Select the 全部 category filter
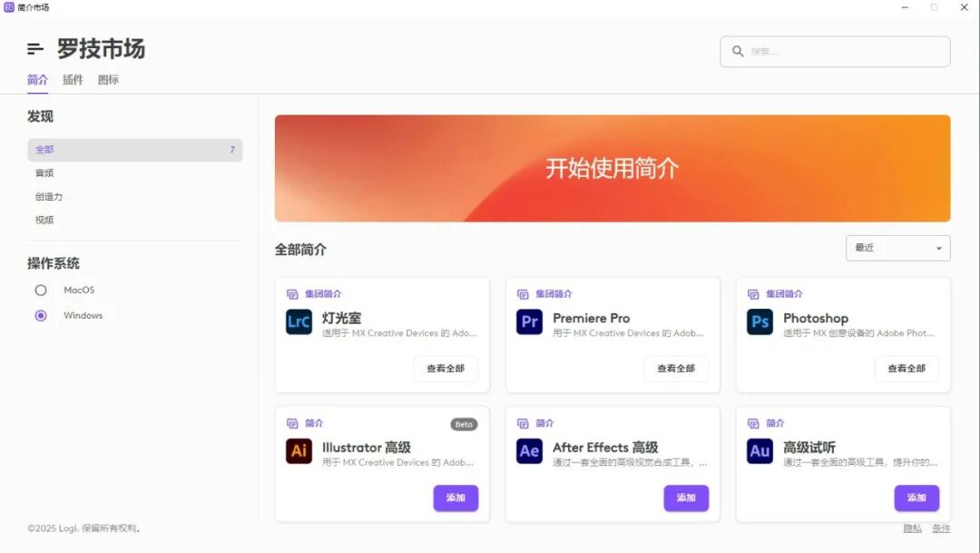Viewport: 980px width, 553px height. tap(135, 150)
